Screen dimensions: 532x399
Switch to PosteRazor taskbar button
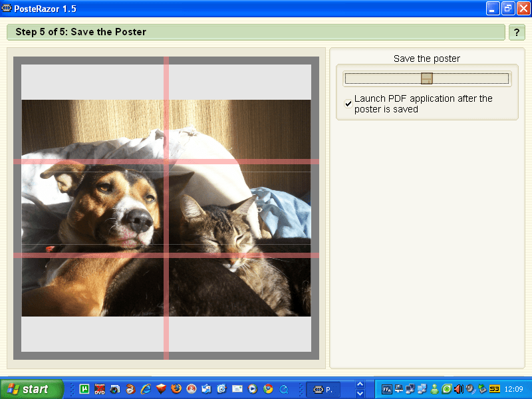[323, 389]
